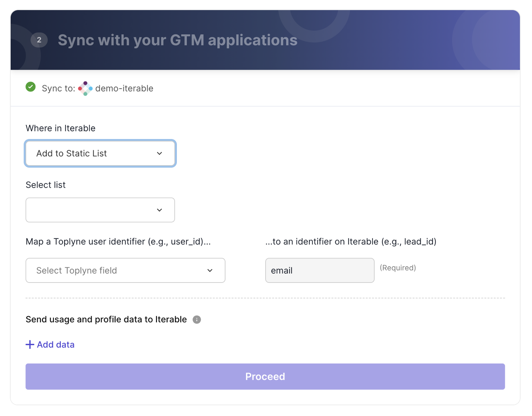Click Send usage and profile data to Iterable text
Viewport: 532px width, 416px height.
click(106, 319)
